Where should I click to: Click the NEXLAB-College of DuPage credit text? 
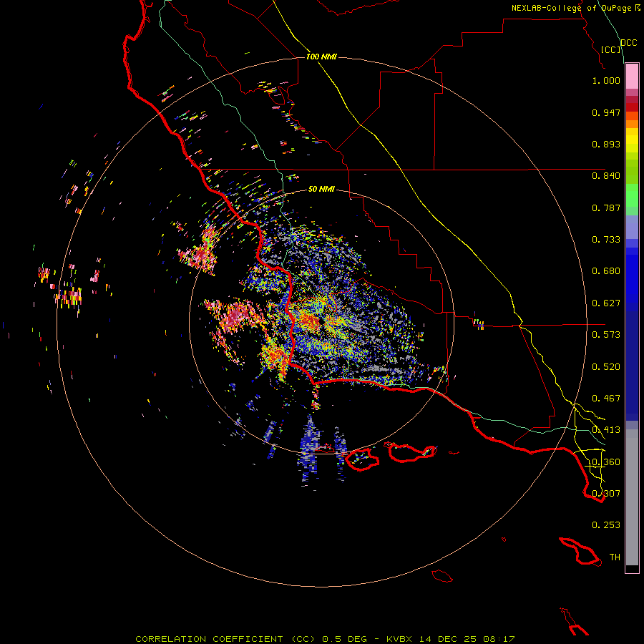(572, 8)
